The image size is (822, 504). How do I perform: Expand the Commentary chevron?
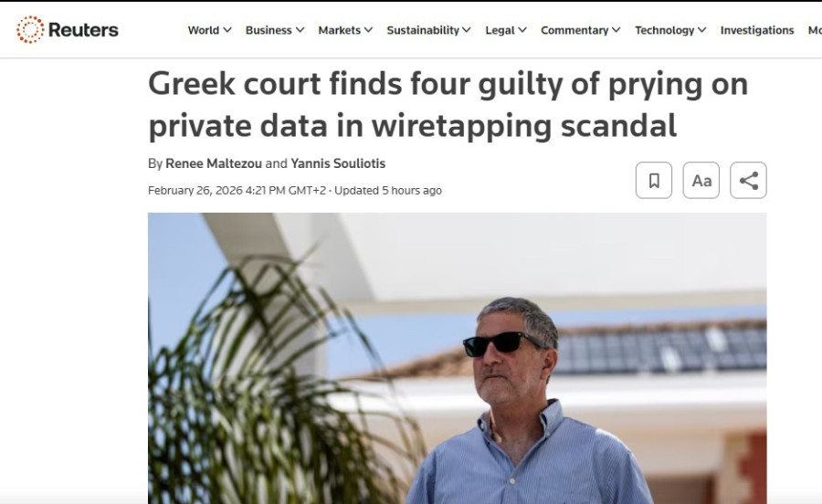point(616,30)
